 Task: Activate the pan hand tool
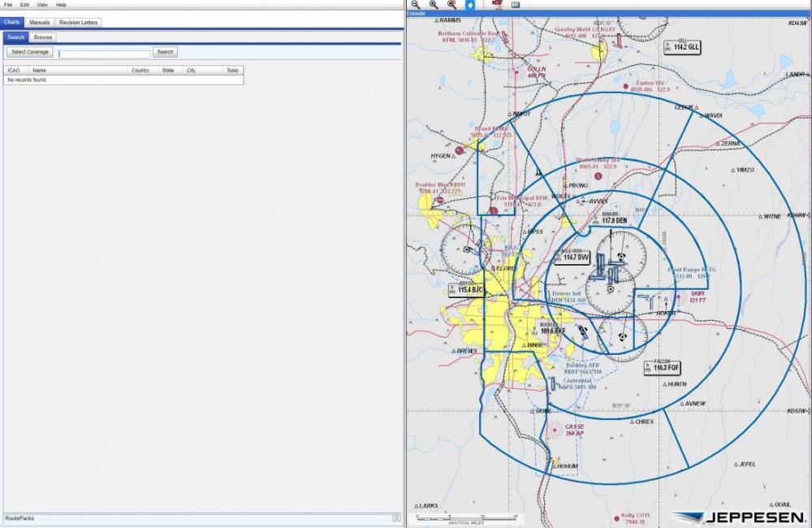point(470,5)
